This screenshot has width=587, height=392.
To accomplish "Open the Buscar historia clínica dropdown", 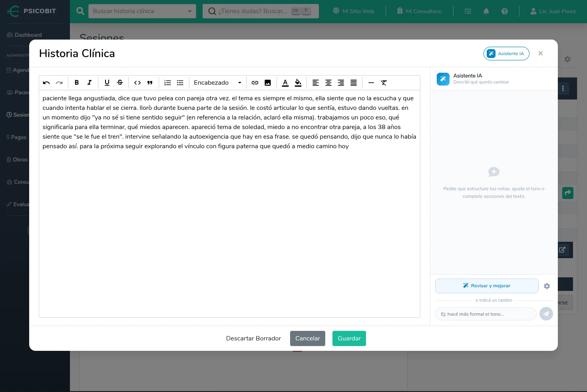I will 142,11.
